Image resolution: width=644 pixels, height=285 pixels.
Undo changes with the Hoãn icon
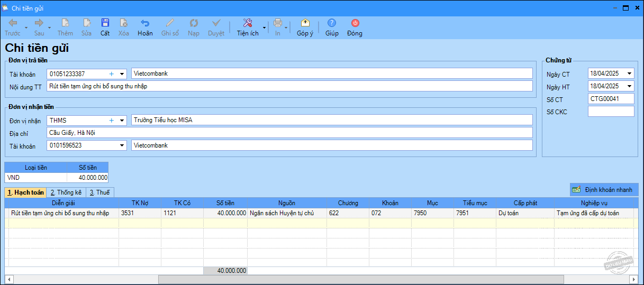click(145, 23)
